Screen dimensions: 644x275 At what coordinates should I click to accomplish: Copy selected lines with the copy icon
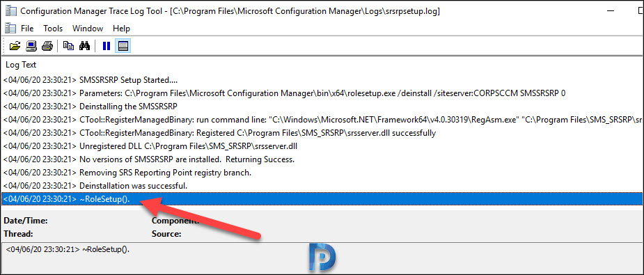tap(69, 46)
